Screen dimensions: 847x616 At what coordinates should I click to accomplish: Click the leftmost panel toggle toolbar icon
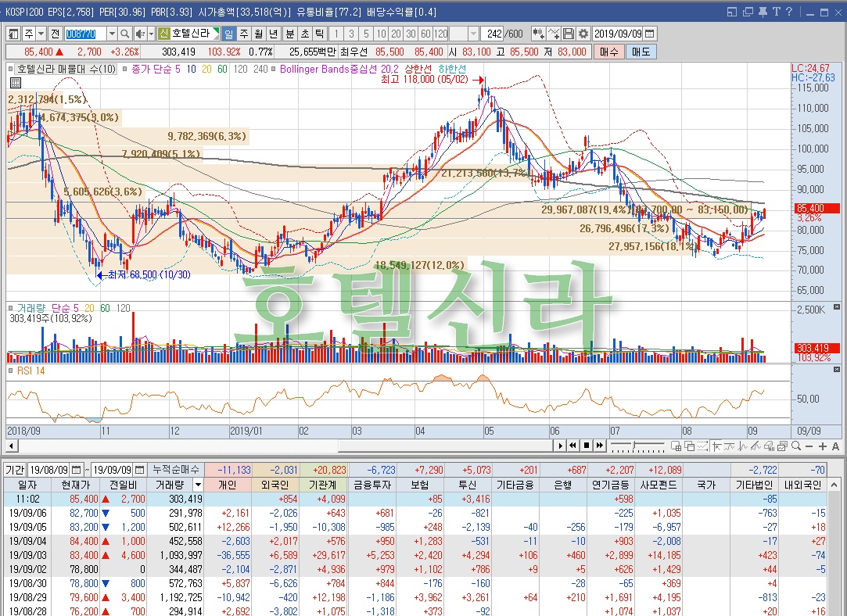coord(14,34)
